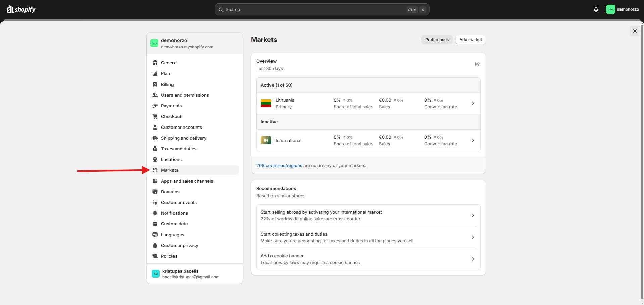The height and width of the screenshot is (305, 644).
Task: Click the Locations pin icon
Action: point(155,159)
